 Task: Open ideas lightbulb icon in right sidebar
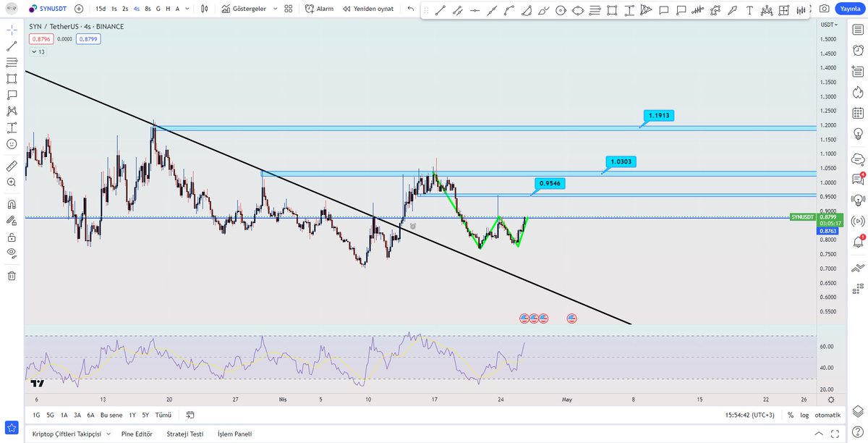point(858,134)
